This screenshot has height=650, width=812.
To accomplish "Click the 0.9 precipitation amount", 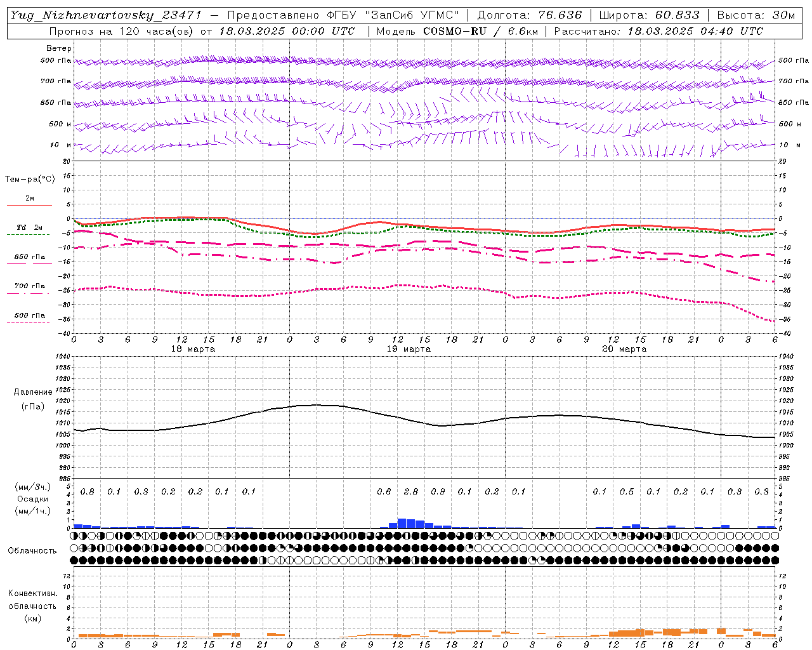I will tap(438, 491).
